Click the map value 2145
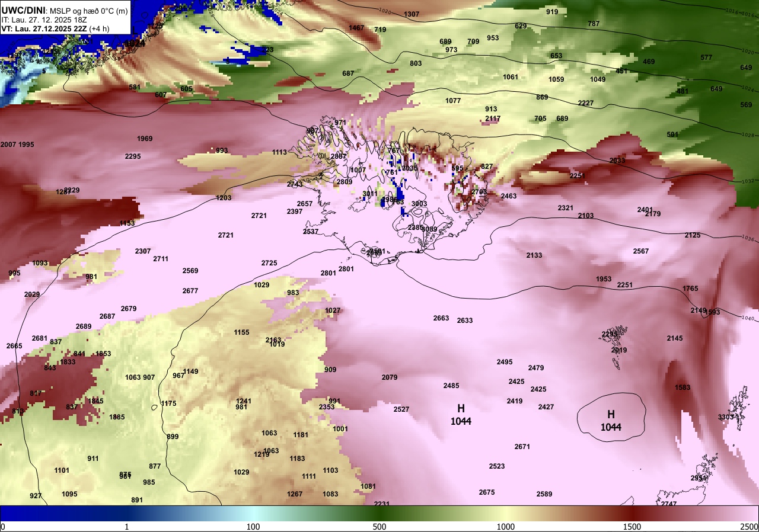Screen dimensions: 759x532 tap(675, 338)
